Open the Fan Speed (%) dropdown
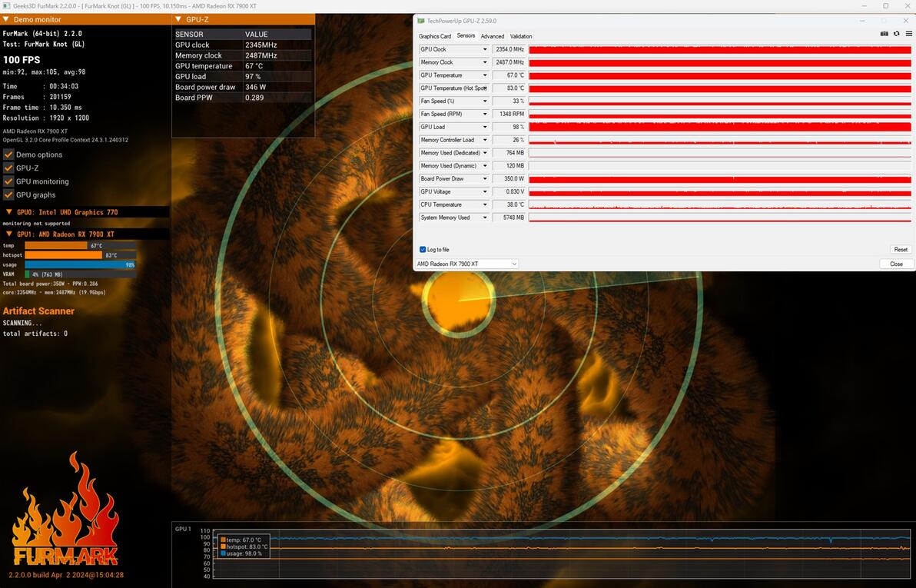 point(484,101)
